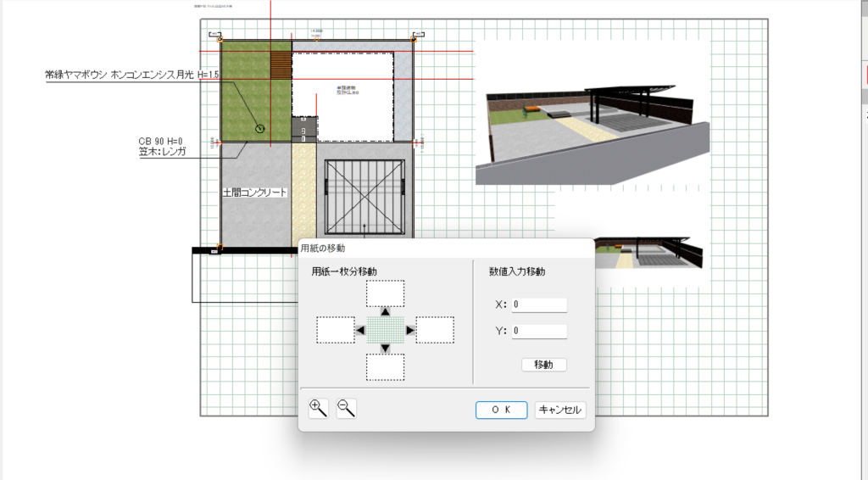
Task: Click the X value input field
Action: pyautogui.click(x=538, y=305)
